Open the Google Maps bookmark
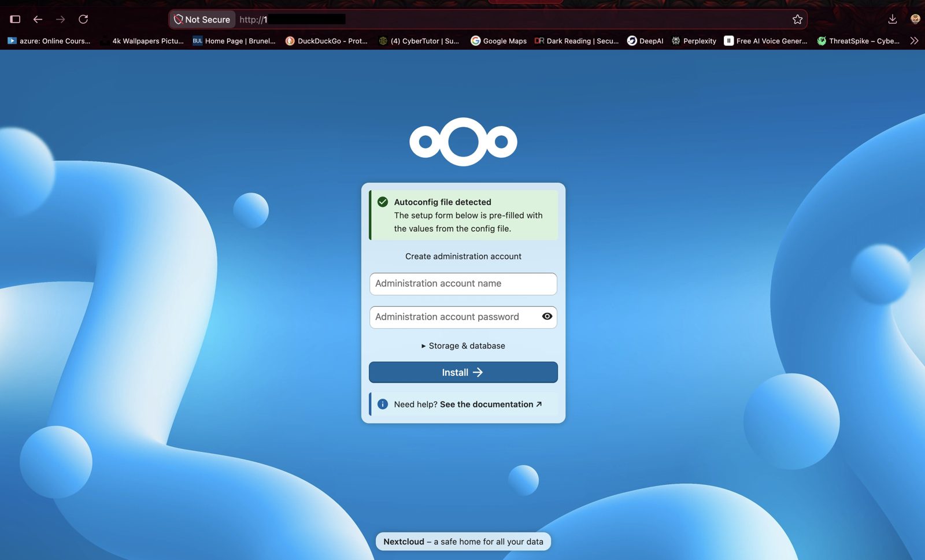This screenshot has width=925, height=560. 499,41
